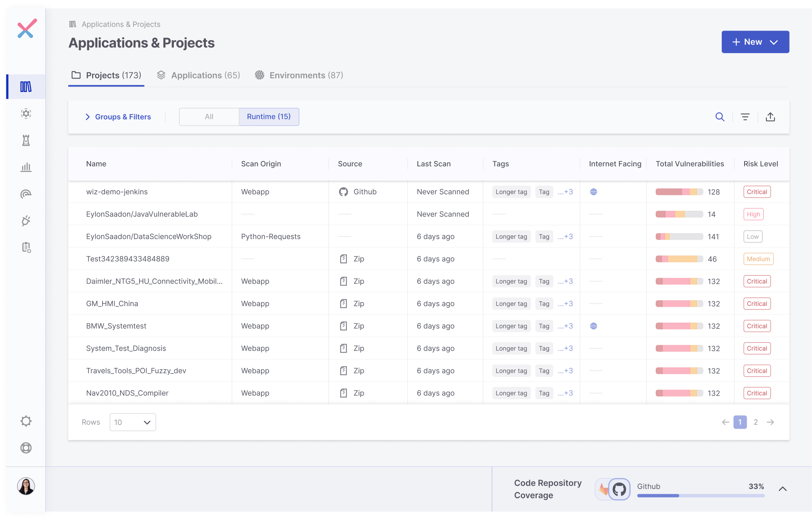Switch to Environments (87) tab
Image resolution: width=812 pixels, height=520 pixels.
(299, 76)
